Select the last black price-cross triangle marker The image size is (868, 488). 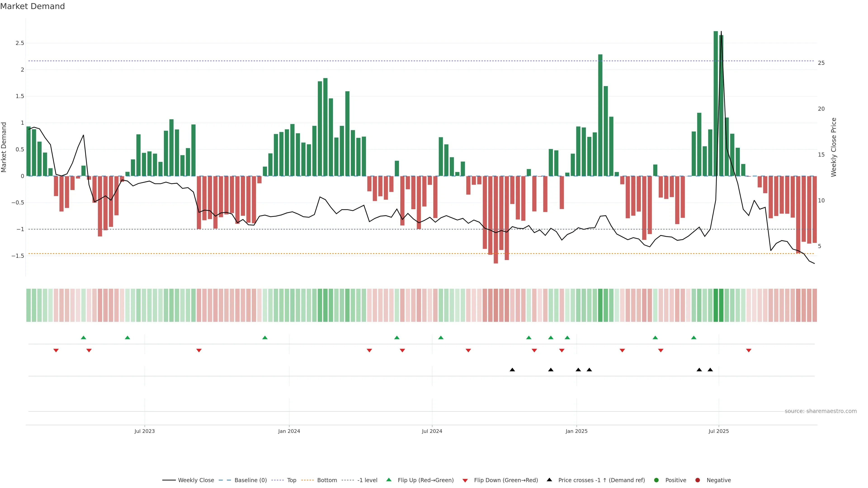(x=710, y=370)
